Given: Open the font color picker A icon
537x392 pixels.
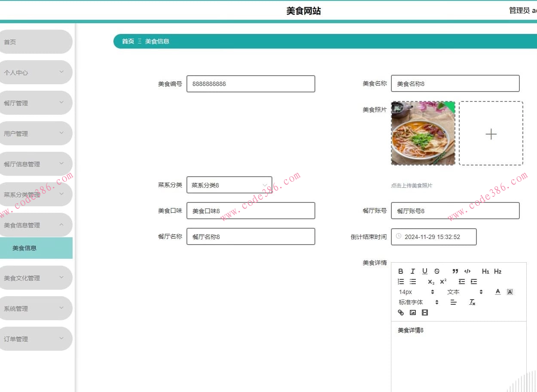Looking at the screenshot, I should (497, 292).
